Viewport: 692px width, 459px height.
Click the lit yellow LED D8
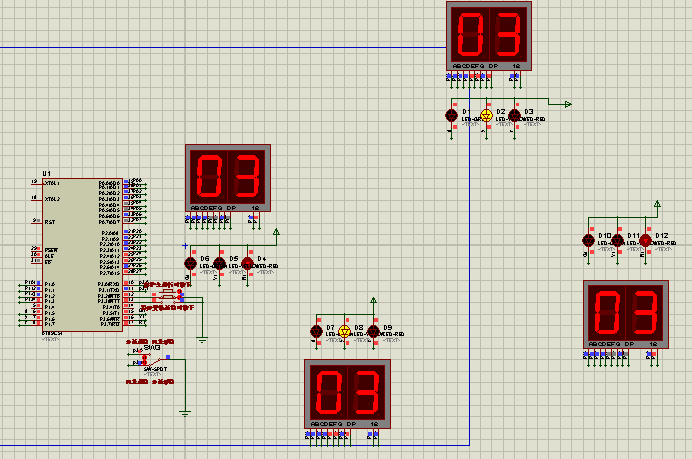[x=345, y=331]
